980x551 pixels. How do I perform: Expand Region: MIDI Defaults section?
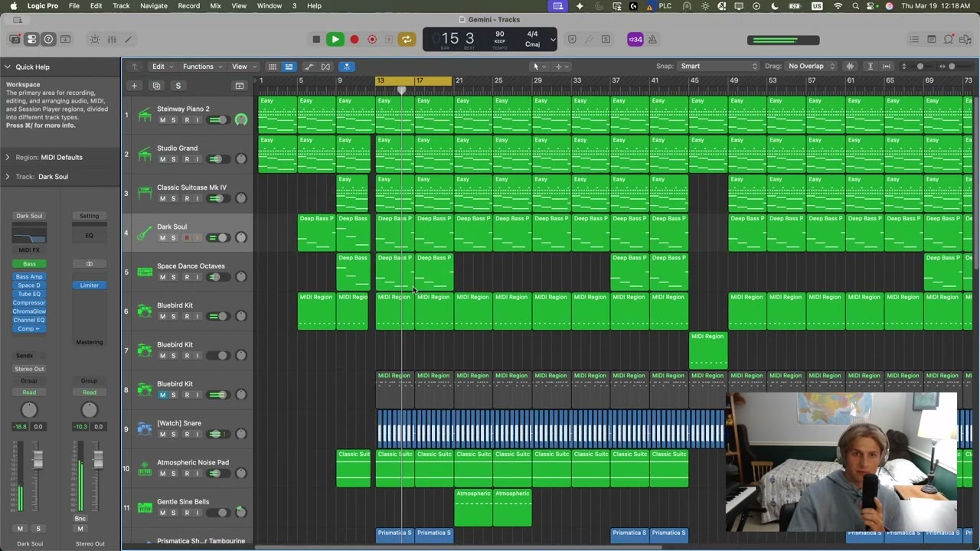8,157
